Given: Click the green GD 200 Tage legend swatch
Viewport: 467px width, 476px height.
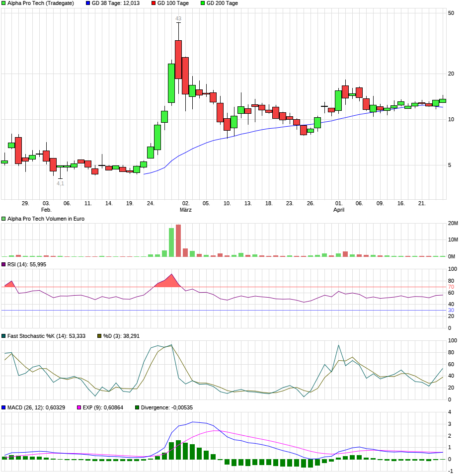Looking at the screenshot, I should tap(203, 3).
